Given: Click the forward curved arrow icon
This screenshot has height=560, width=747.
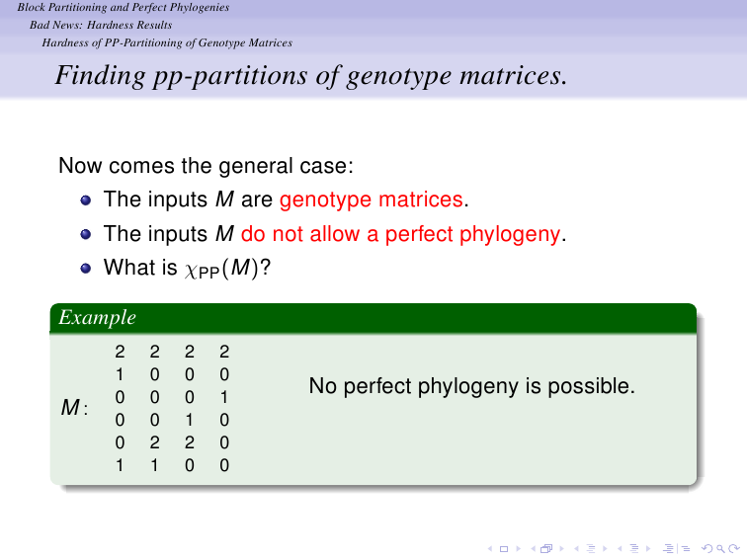Looking at the screenshot, I should pyautogui.click(x=733, y=548).
